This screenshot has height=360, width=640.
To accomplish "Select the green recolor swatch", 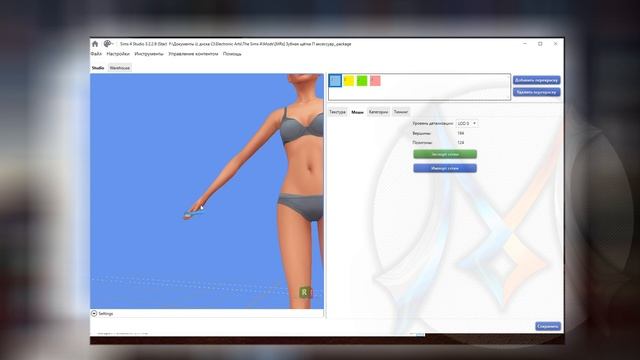I will click(362, 80).
